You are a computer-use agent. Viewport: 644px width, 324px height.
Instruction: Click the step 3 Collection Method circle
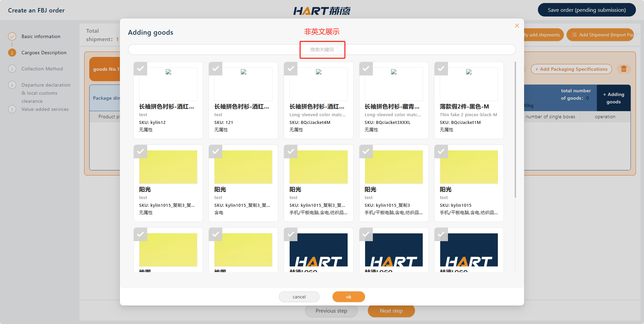12,69
